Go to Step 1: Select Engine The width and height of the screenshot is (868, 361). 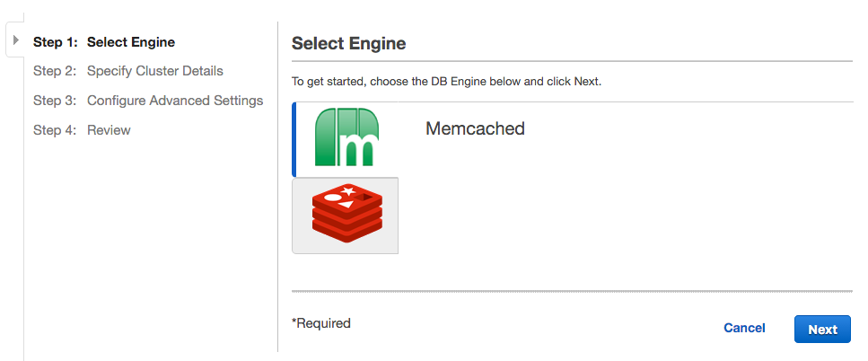[x=104, y=42]
